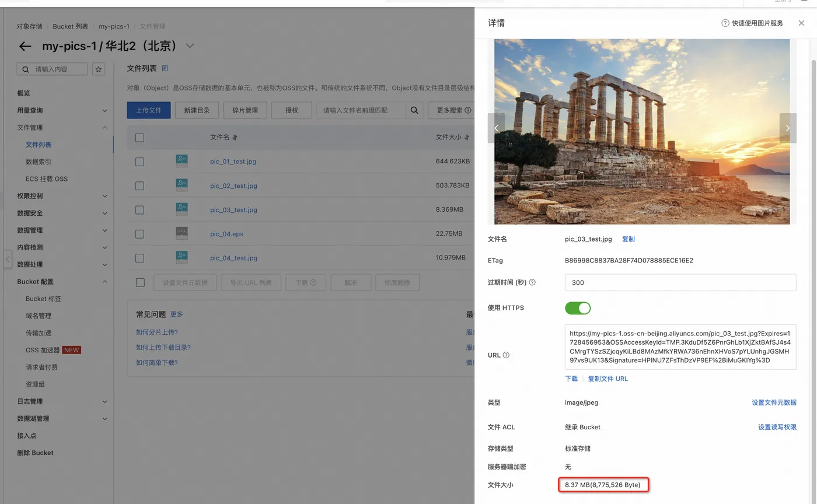Check the box for pic_01_test.jpg

coord(139,162)
